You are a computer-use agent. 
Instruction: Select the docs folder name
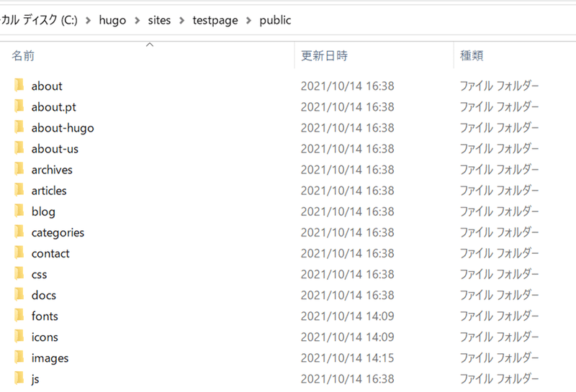[x=44, y=295]
